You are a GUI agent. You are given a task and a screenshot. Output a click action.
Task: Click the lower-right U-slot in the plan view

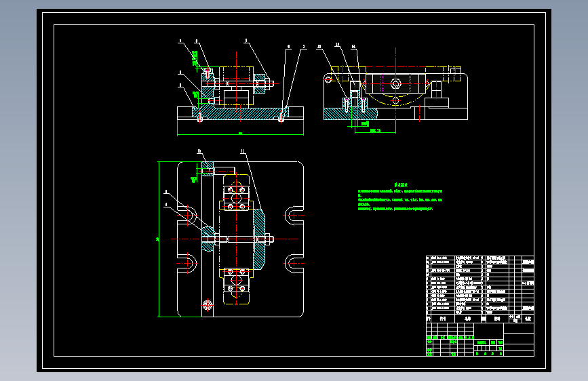point(294,263)
